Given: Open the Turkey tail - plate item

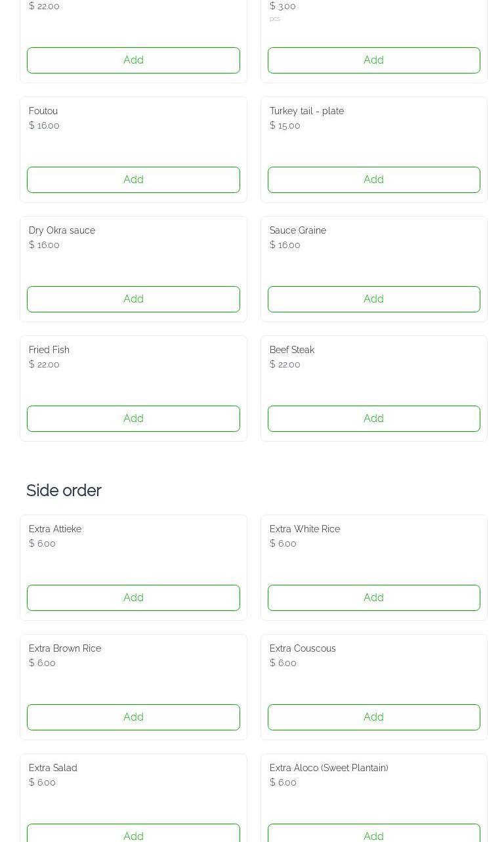Looking at the screenshot, I should click(x=306, y=111).
